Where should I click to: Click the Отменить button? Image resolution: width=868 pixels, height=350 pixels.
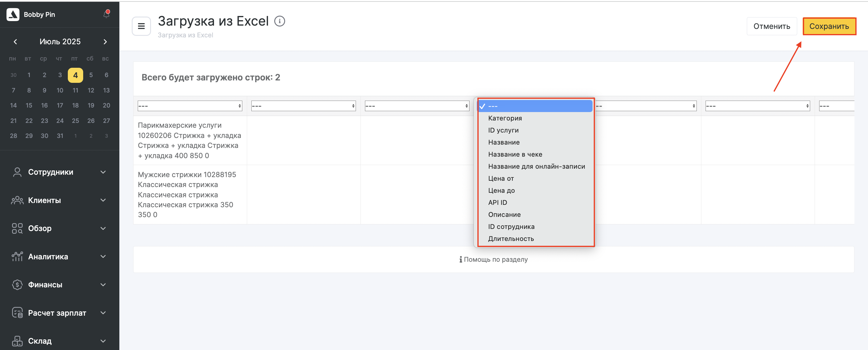click(772, 26)
